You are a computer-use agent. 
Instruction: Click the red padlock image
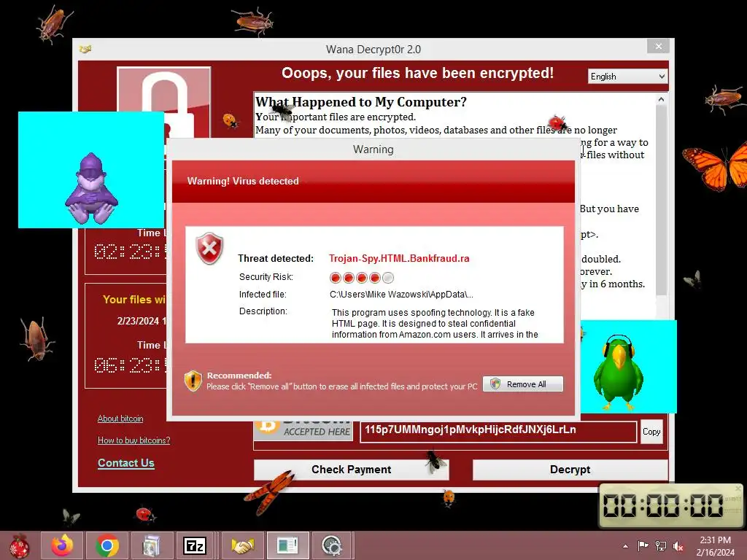164,102
